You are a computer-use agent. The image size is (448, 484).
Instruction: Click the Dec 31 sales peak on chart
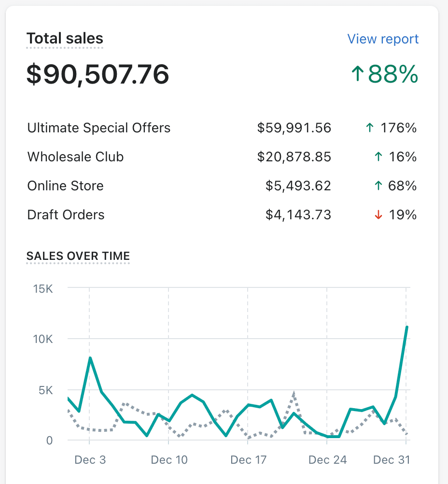tap(407, 327)
